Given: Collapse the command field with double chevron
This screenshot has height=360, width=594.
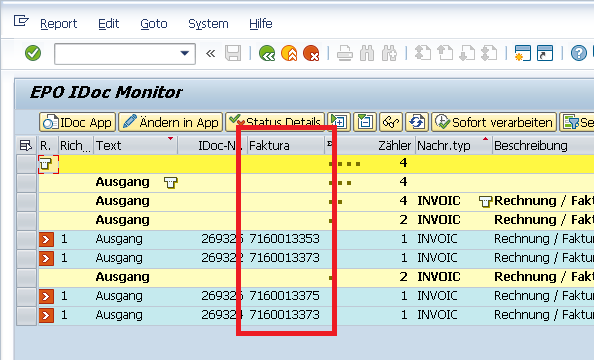Looking at the screenshot, I should pos(210,53).
